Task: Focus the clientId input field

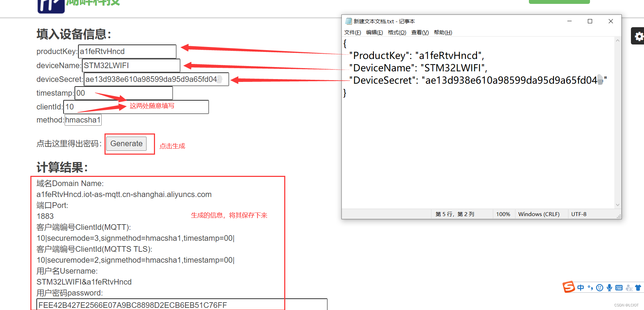Action: [x=136, y=107]
